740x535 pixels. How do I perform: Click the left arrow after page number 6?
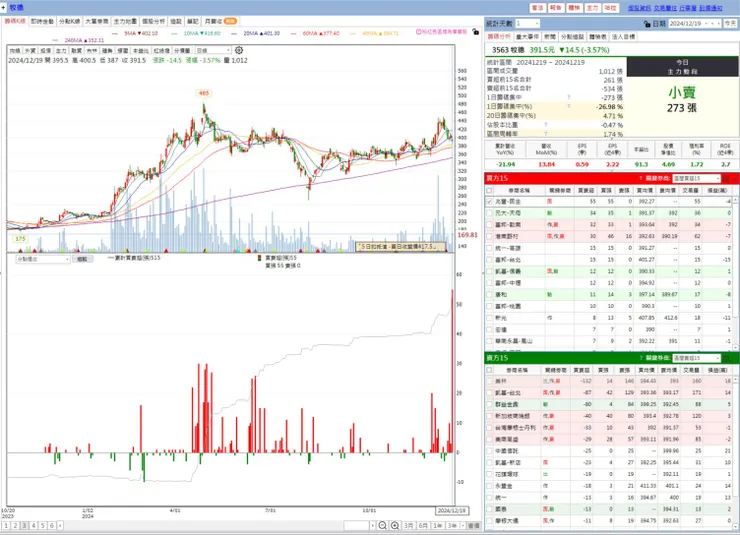[x=60, y=525]
